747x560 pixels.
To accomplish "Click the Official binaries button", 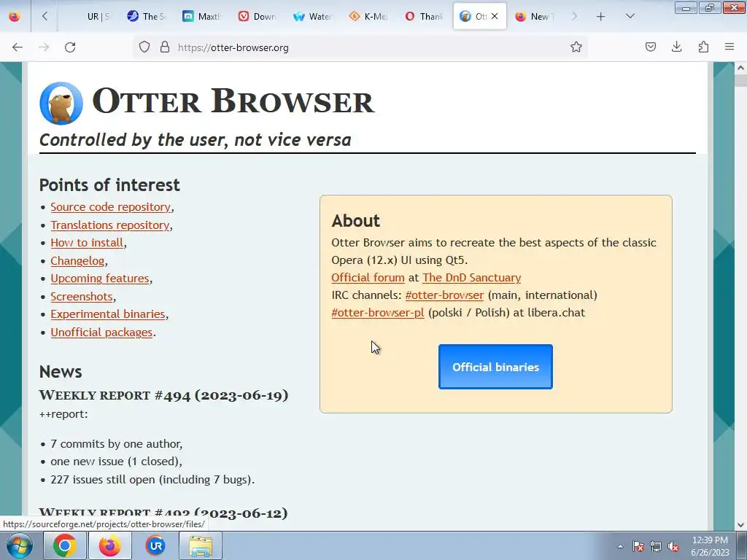I will (495, 367).
